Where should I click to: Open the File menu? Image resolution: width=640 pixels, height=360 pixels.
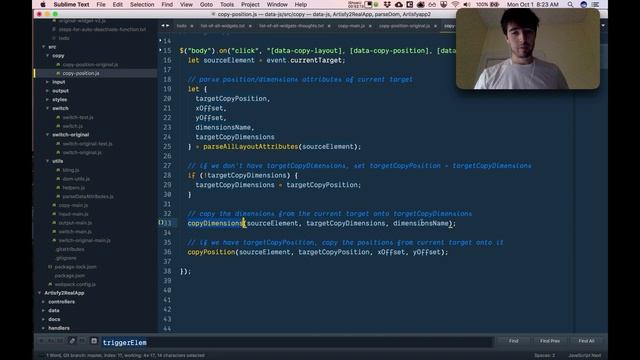pos(101,4)
